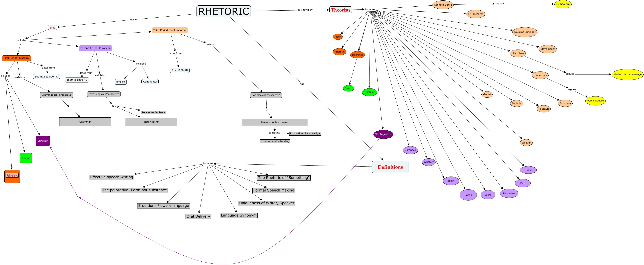Viewport: 644px width, 265px height.
Task: Select the Public Sphere oval
Action: [595, 101]
